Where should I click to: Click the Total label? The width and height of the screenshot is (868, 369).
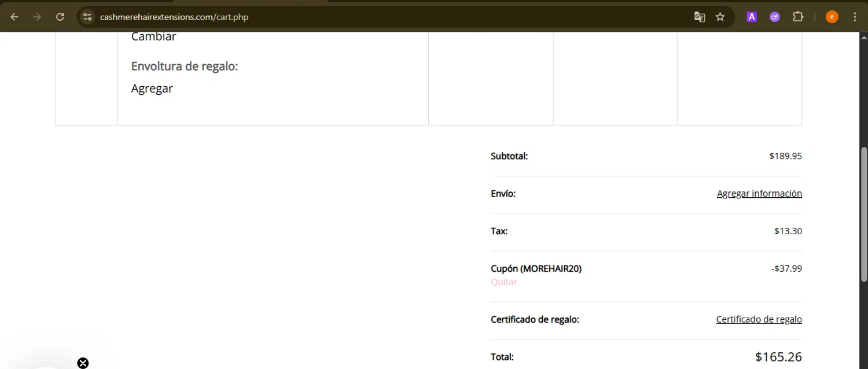(502, 357)
